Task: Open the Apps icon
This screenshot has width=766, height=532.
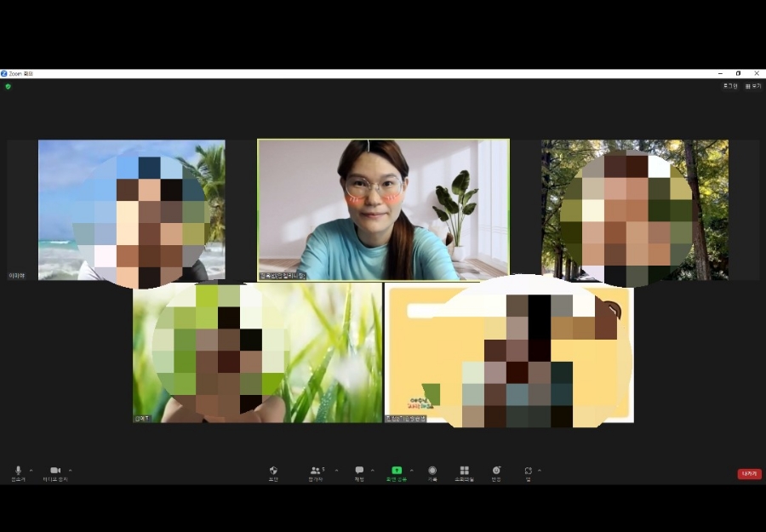Action: pos(528,473)
